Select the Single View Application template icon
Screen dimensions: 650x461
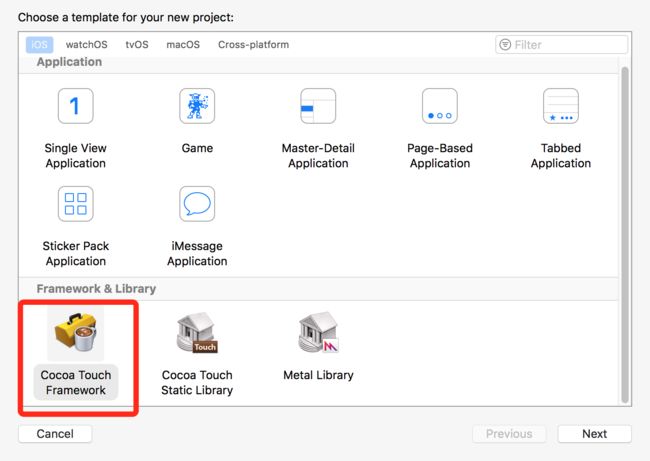click(75, 106)
